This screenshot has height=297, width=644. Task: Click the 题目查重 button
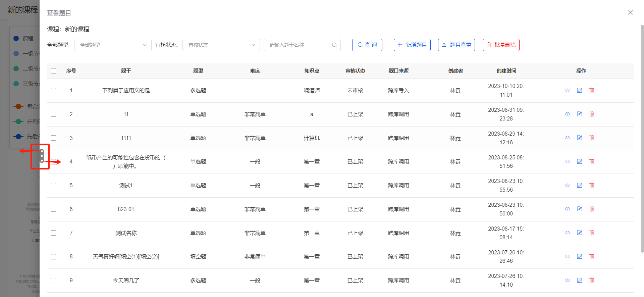(x=456, y=45)
